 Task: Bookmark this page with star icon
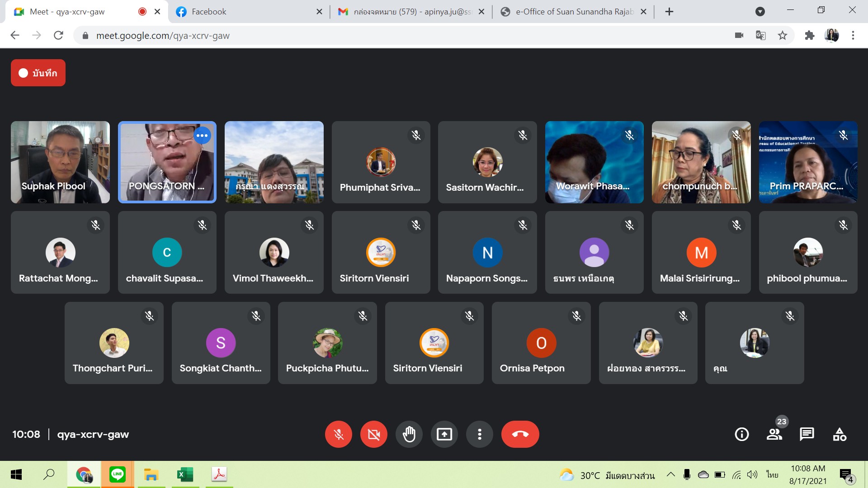[783, 35]
